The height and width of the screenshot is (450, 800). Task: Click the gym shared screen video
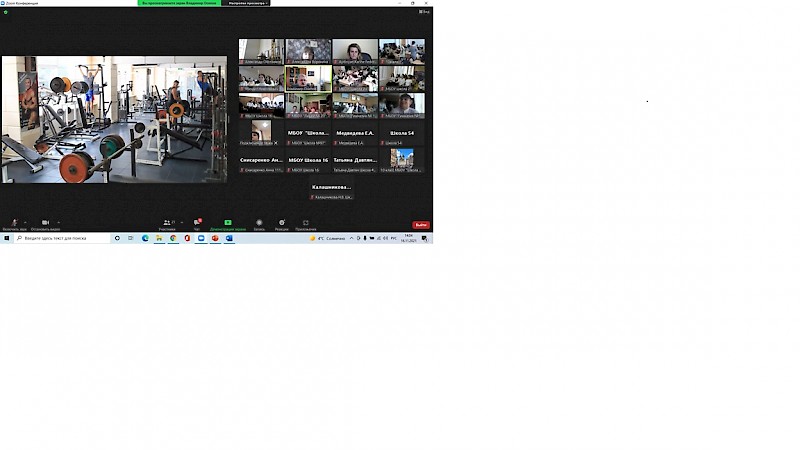click(114, 119)
